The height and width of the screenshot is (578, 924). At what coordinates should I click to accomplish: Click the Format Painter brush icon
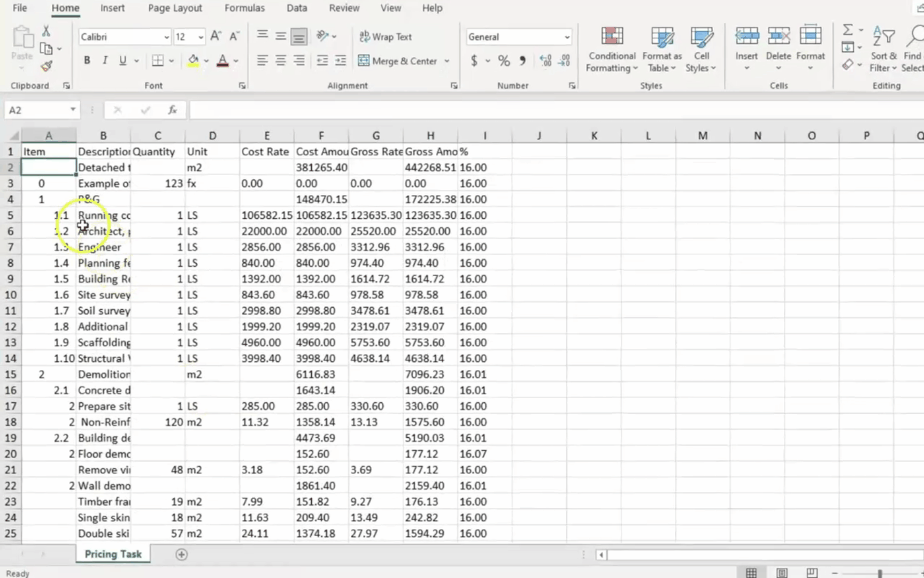(47, 66)
